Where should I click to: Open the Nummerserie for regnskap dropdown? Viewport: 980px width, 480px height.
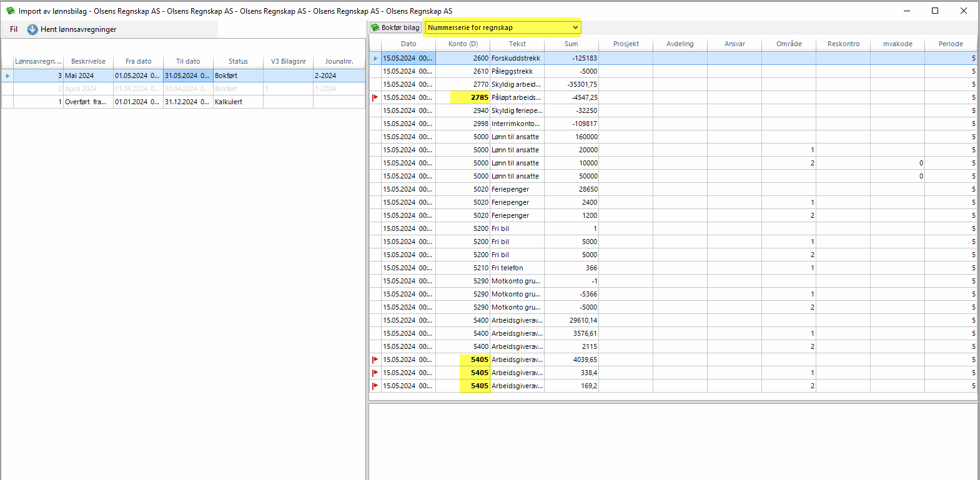click(x=503, y=27)
